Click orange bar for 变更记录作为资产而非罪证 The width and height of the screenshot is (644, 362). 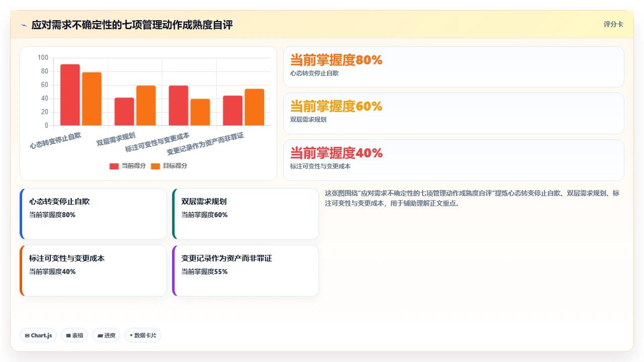pyautogui.click(x=254, y=107)
